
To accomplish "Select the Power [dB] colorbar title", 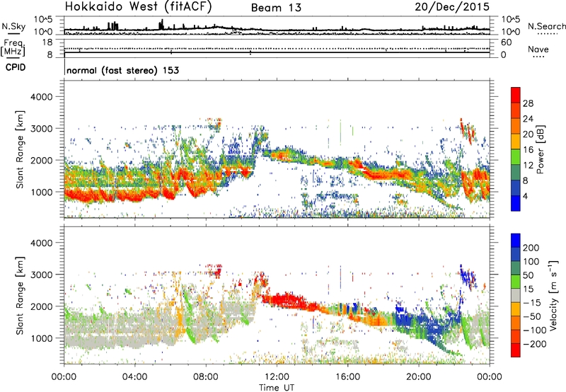I will (x=541, y=149).
